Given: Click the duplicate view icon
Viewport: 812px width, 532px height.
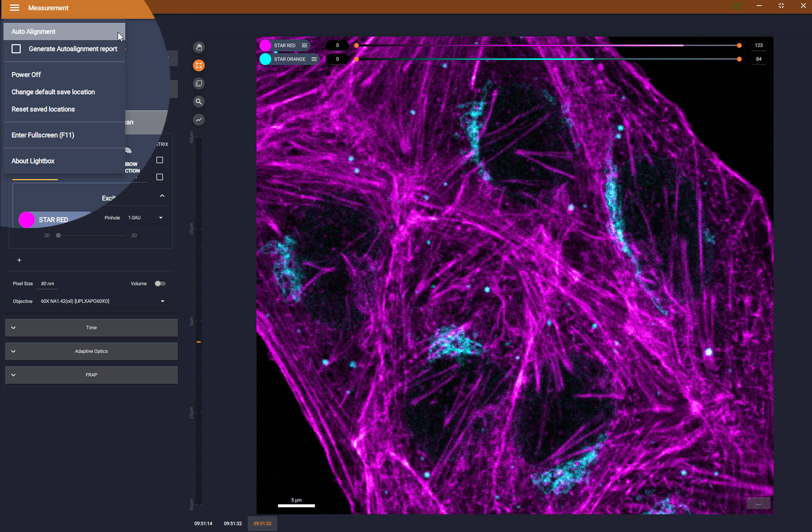Looking at the screenshot, I should (199, 83).
